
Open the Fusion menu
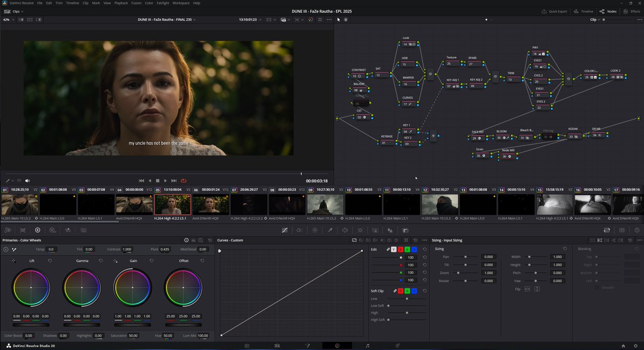[136, 3]
